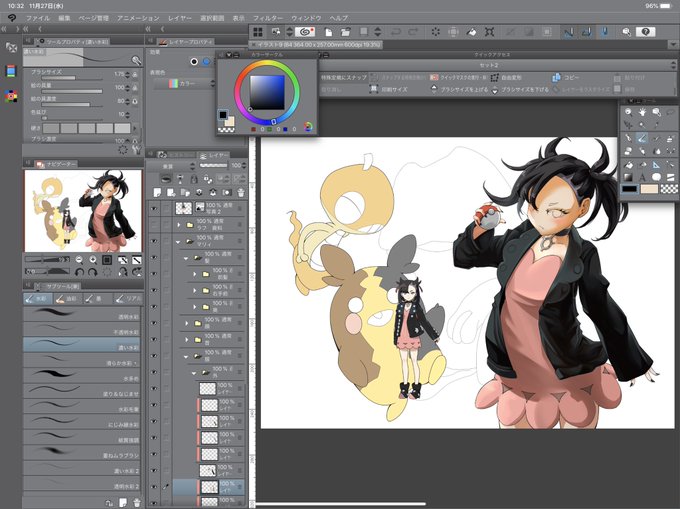The width and height of the screenshot is (680, 509).
Task: Toggle eye visibility of 前髪 folder
Action: click(x=154, y=274)
